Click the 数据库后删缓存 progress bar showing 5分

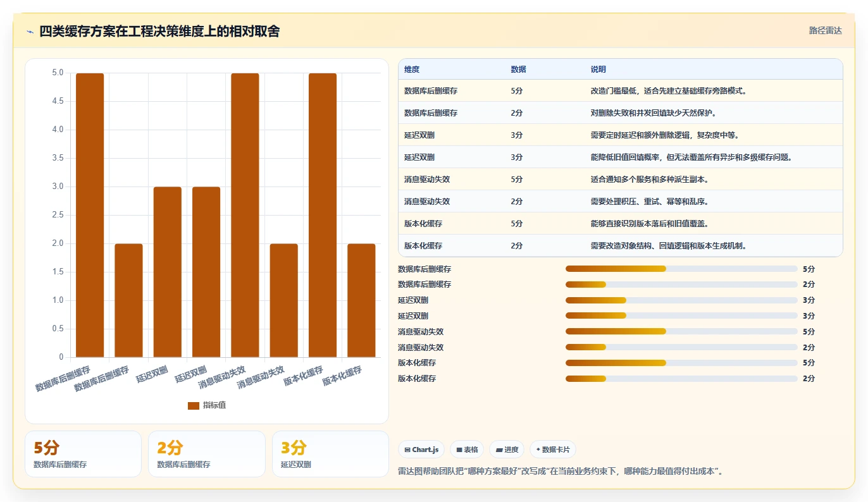(681, 269)
